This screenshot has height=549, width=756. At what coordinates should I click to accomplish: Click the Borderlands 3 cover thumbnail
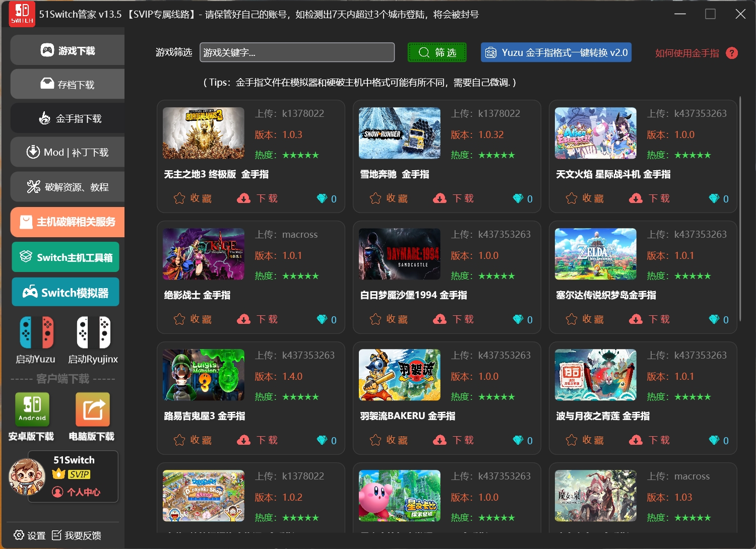point(204,133)
